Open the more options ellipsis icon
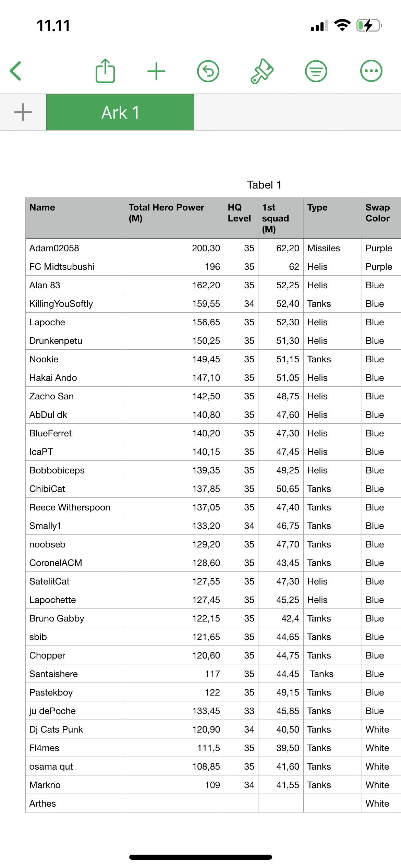Image resolution: width=401 pixels, height=868 pixels. click(371, 71)
